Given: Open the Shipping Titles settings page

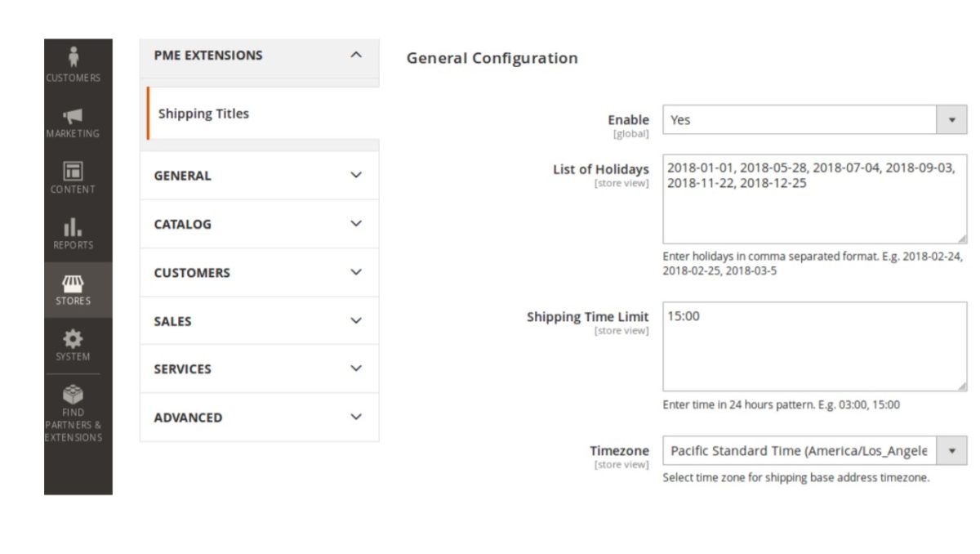Looking at the screenshot, I should [203, 114].
